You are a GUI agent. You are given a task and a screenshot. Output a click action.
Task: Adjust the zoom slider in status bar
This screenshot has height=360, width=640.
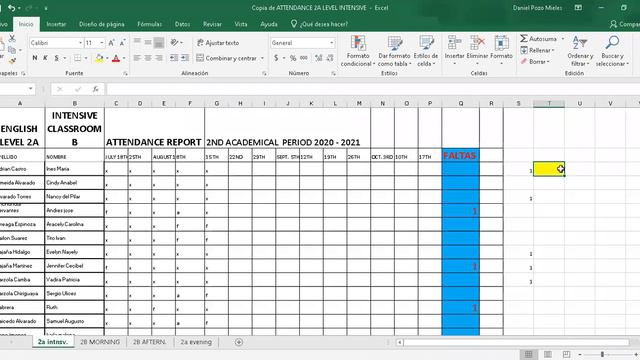click(602, 354)
